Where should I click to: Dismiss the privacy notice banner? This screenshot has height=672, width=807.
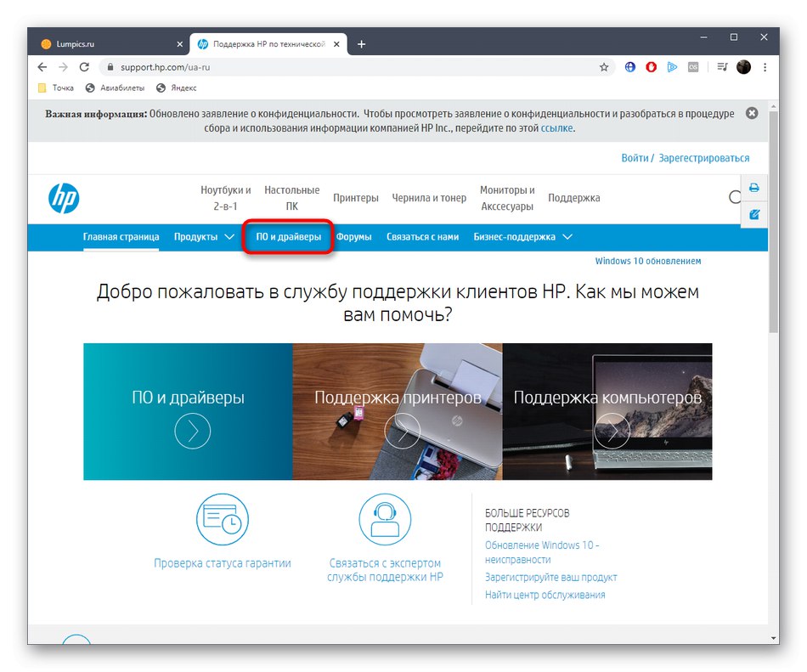click(x=752, y=113)
